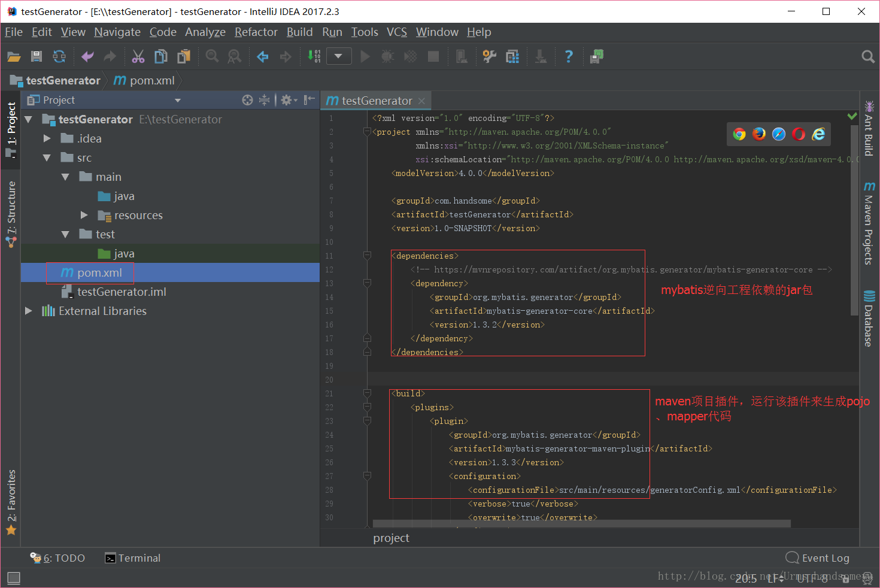Collapse the src folder
The height and width of the screenshot is (588, 880).
pyautogui.click(x=47, y=158)
